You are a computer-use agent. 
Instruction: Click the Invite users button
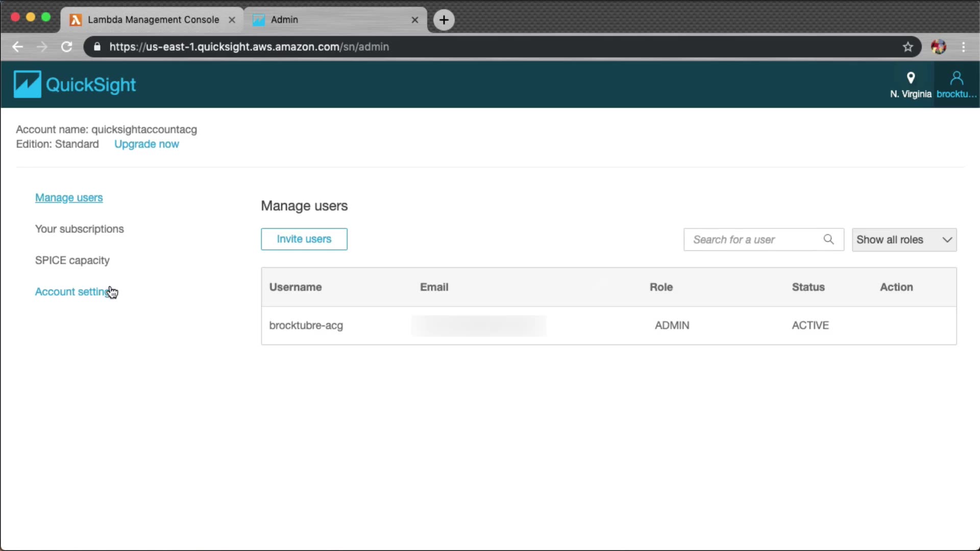pos(304,239)
